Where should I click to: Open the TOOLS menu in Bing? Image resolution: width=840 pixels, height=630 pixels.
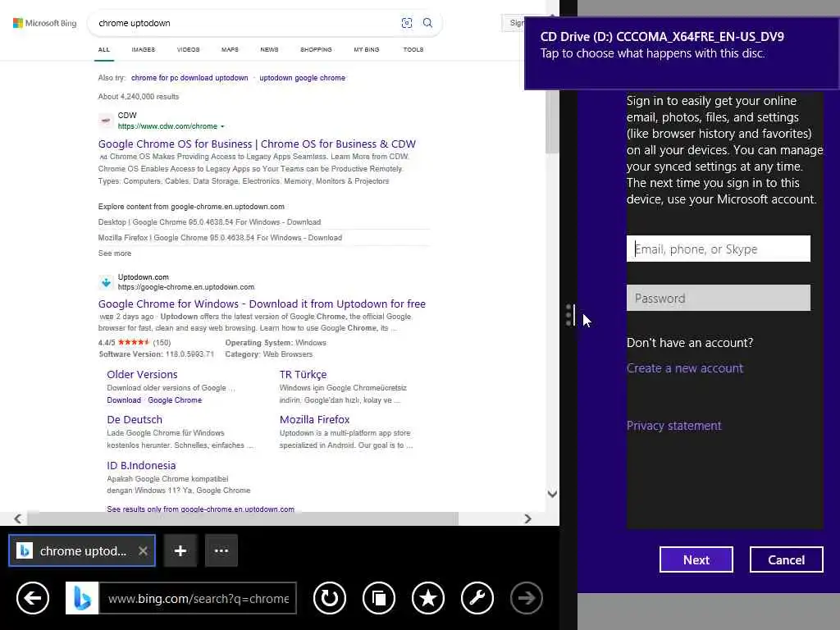(x=413, y=49)
